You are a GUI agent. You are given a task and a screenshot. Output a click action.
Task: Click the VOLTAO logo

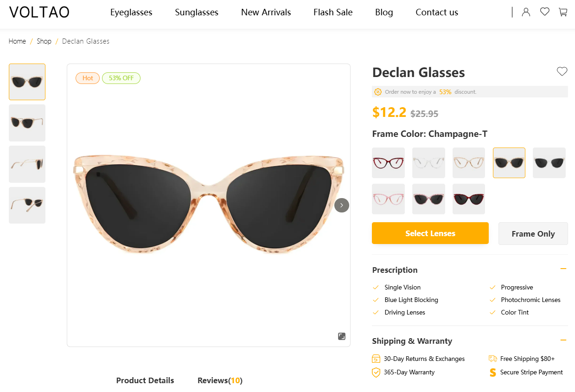click(39, 13)
